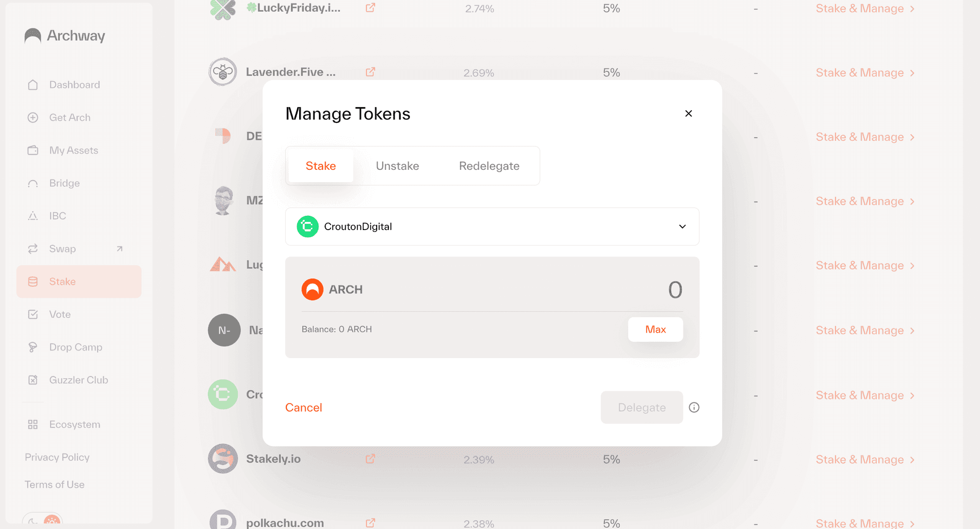
Task: Click Cancel in the dialog
Action: coord(303,408)
